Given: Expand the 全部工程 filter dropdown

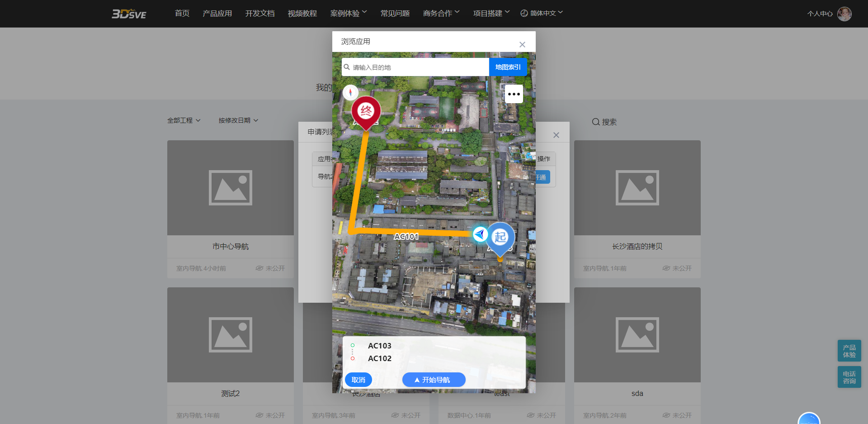Looking at the screenshot, I should (184, 120).
